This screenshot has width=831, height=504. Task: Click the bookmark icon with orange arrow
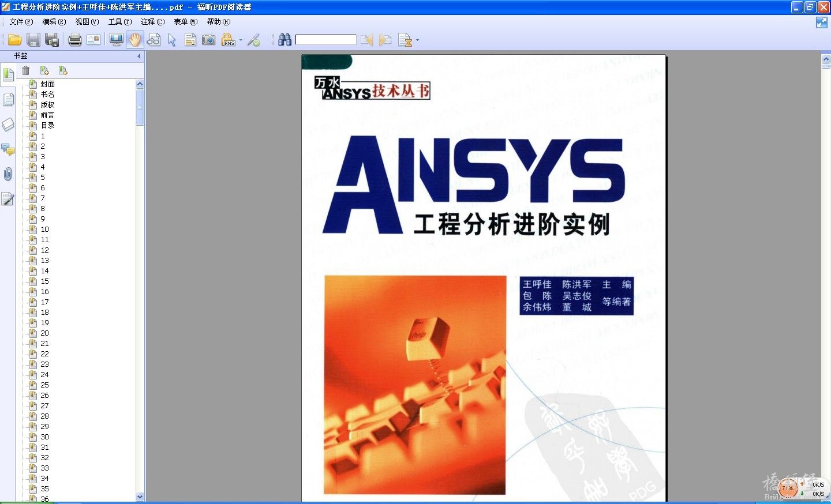coord(63,70)
